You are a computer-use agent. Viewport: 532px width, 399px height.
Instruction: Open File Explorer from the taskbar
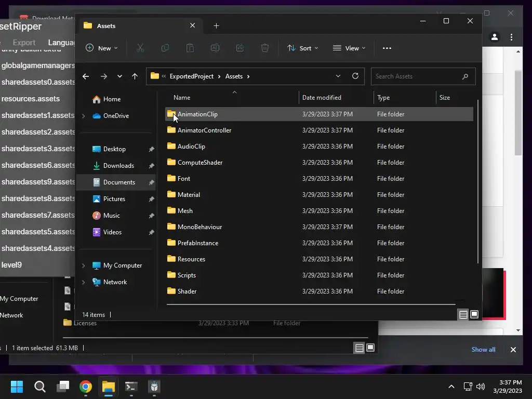click(109, 387)
